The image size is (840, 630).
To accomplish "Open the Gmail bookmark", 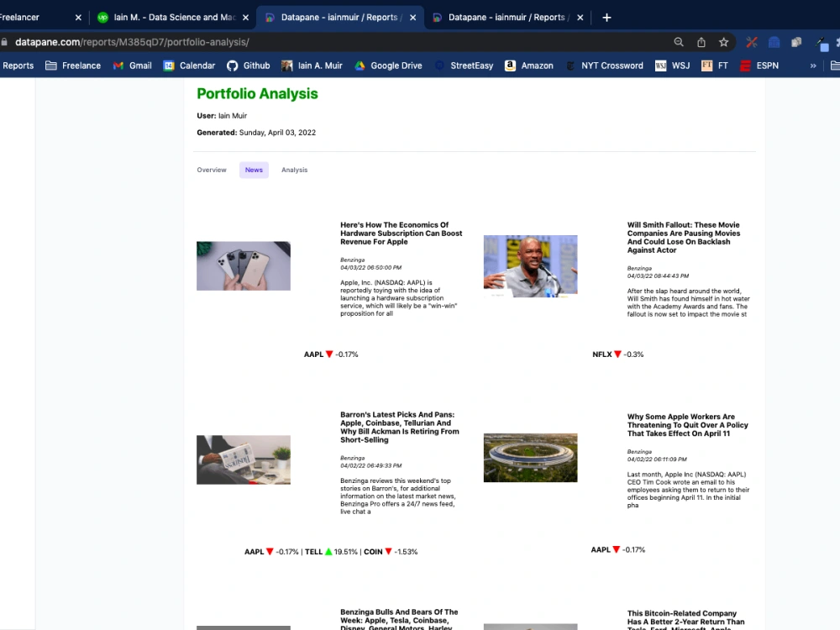I will (133, 66).
